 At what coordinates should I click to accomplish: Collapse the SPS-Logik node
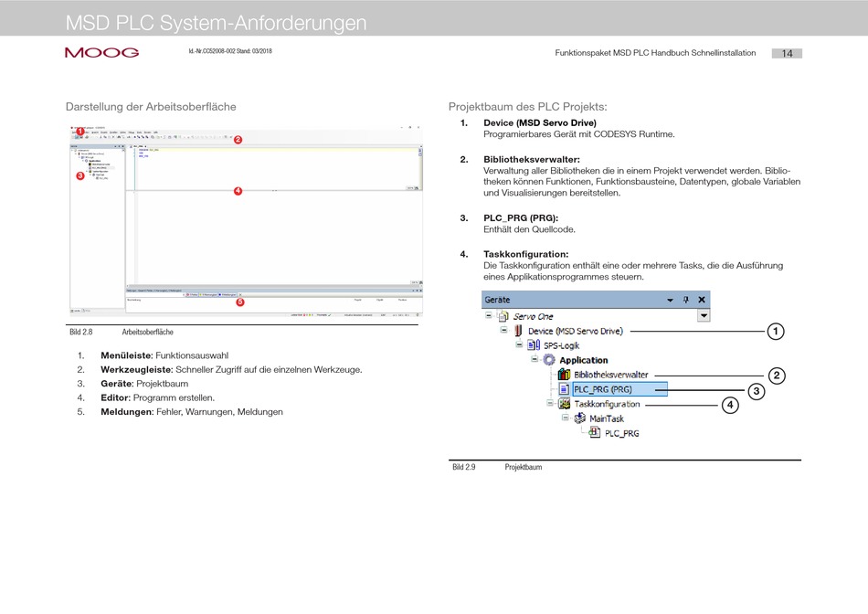tap(519, 344)
